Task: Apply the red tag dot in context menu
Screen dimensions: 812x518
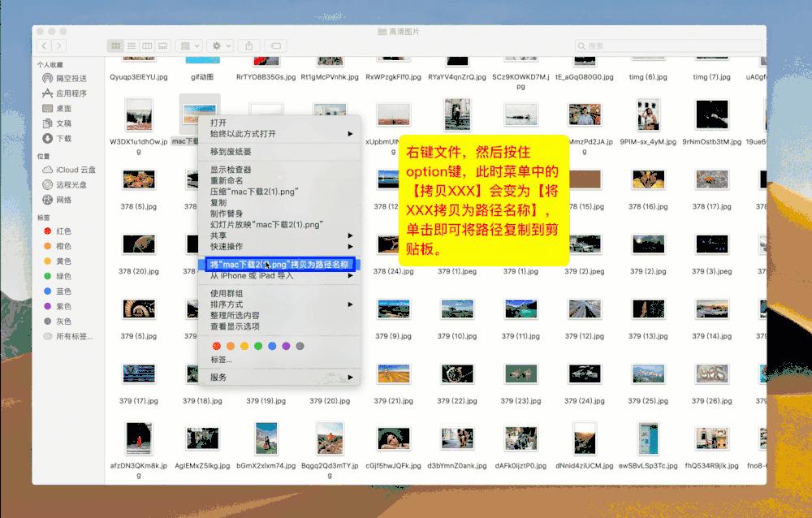Action: click(x=217, y=346)
